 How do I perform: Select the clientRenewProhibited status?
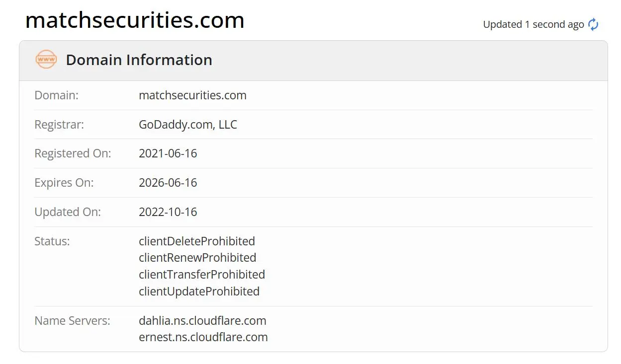coord(197,258)
